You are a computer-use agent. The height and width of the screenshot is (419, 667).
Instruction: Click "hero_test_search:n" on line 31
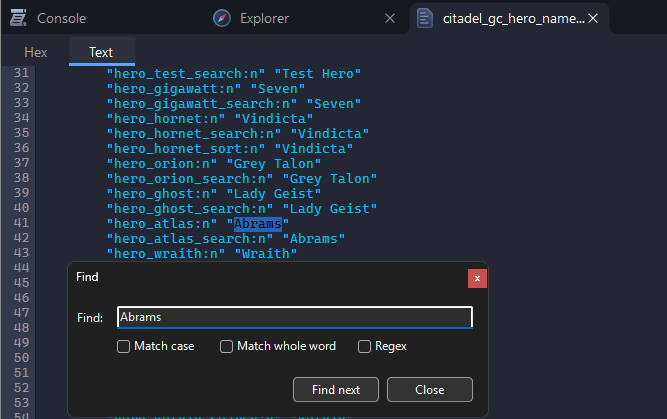185,74
